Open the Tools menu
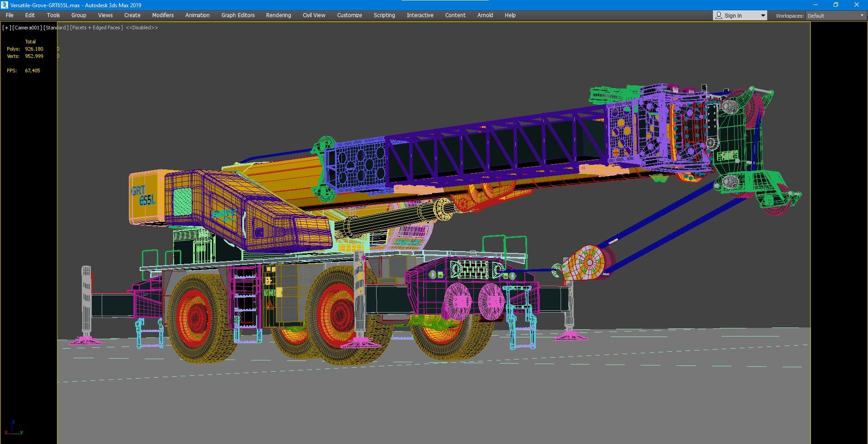This screenshot has width=868, height=444. [x=53, y=15]
